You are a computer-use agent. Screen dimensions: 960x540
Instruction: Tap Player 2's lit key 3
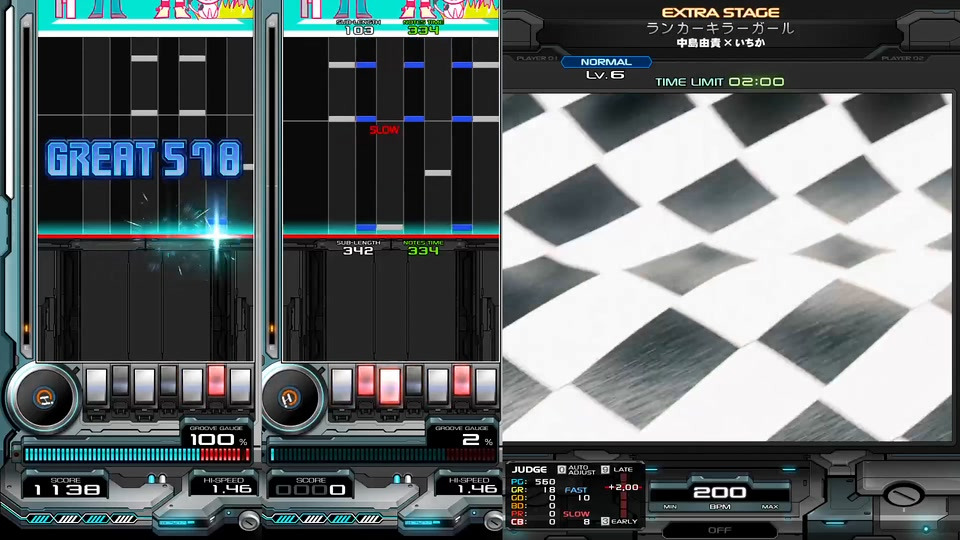point(390,385)
